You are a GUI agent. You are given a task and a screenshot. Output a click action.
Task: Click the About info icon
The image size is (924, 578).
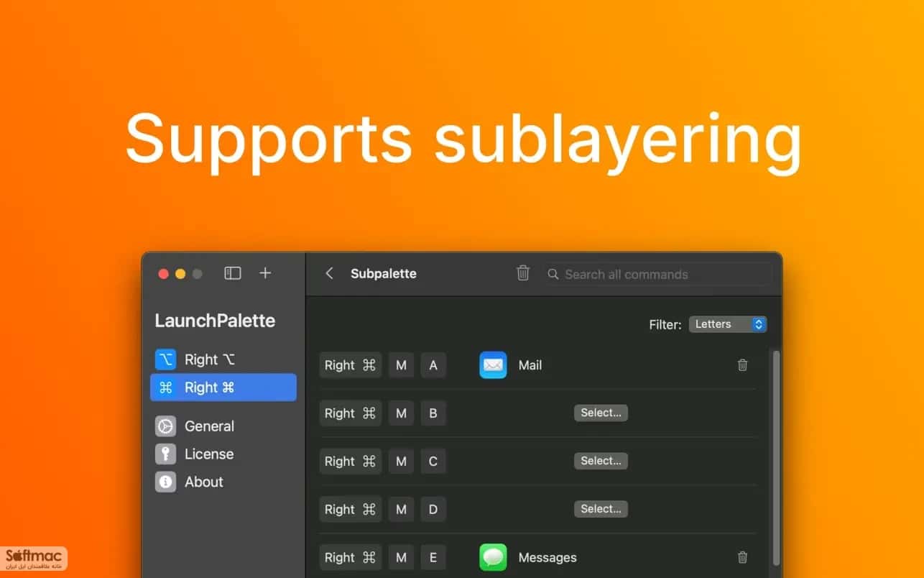[165, 482]
